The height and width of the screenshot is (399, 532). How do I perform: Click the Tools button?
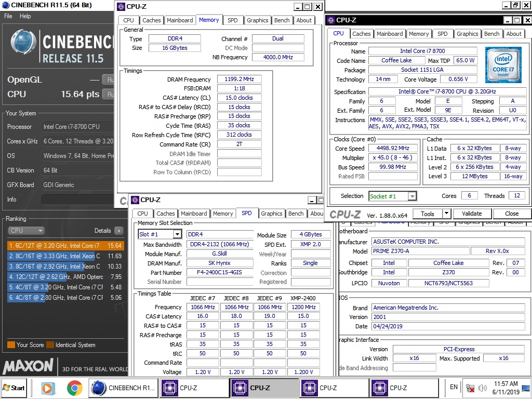click(x=428, y=214)
